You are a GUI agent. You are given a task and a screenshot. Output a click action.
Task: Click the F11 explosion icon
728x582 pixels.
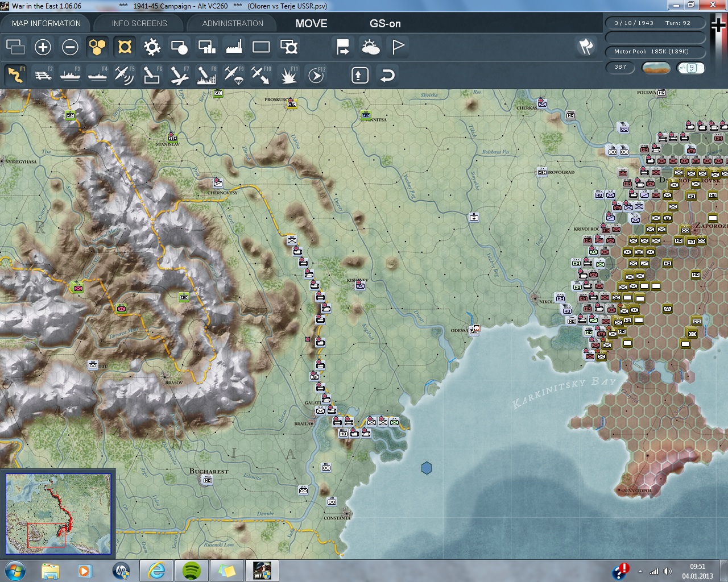click(x=288, y=75)
